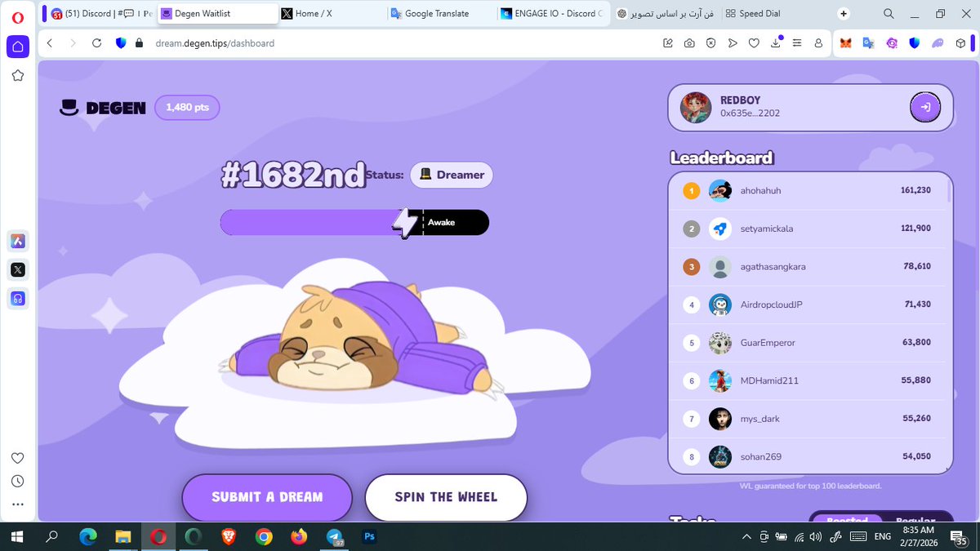Open the ad blocker shield icon

tap(711, 43)
